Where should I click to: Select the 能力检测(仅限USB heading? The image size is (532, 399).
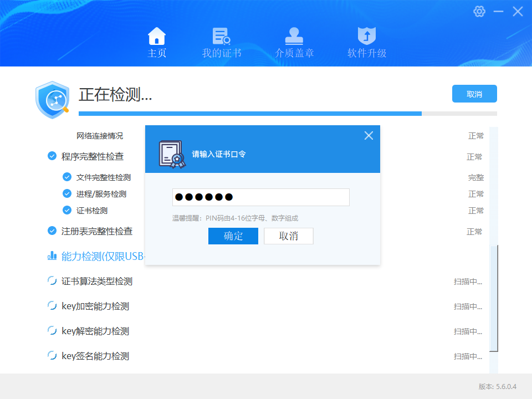(103, 256)
